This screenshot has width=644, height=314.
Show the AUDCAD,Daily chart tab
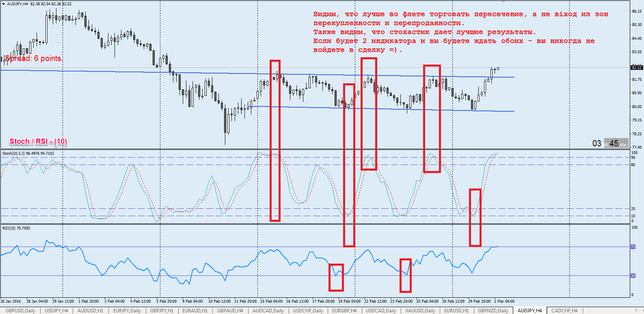click(268, 311)
